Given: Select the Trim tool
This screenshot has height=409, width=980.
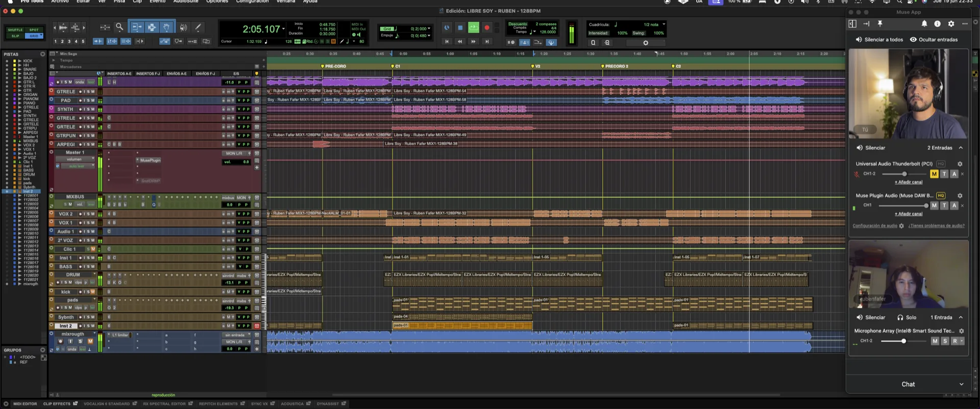Looking at the screenshot, I should pos(136,27).
